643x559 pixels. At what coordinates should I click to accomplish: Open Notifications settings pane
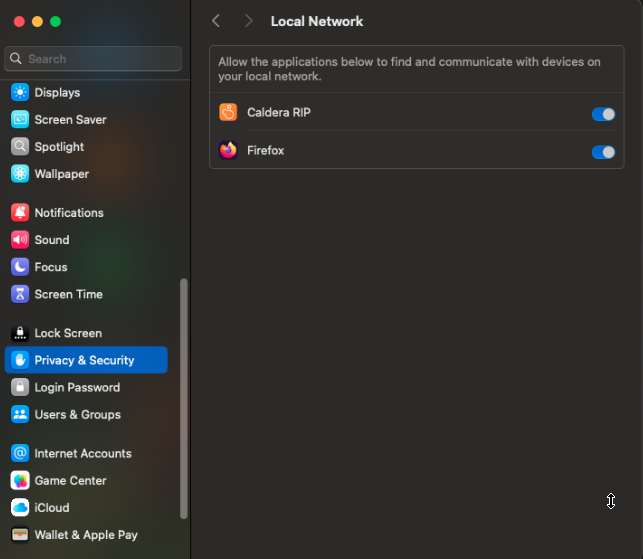(x=69, y=213)
